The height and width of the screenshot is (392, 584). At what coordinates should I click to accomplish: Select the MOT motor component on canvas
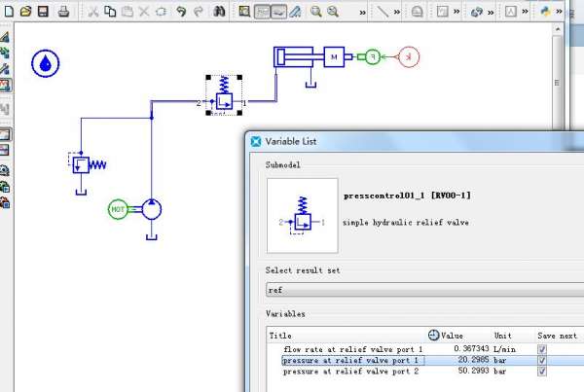[x=118, y=208]
